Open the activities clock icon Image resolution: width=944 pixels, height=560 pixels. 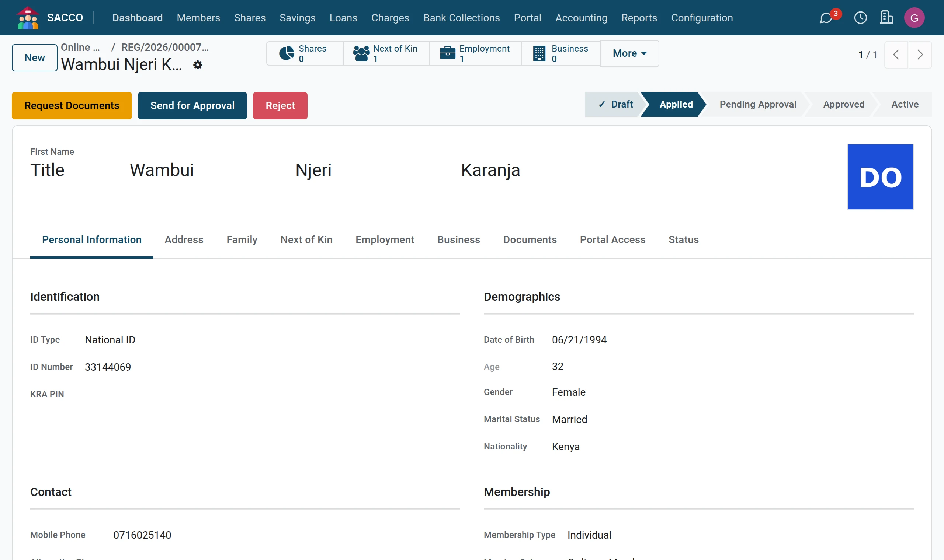tap(861, 18)
